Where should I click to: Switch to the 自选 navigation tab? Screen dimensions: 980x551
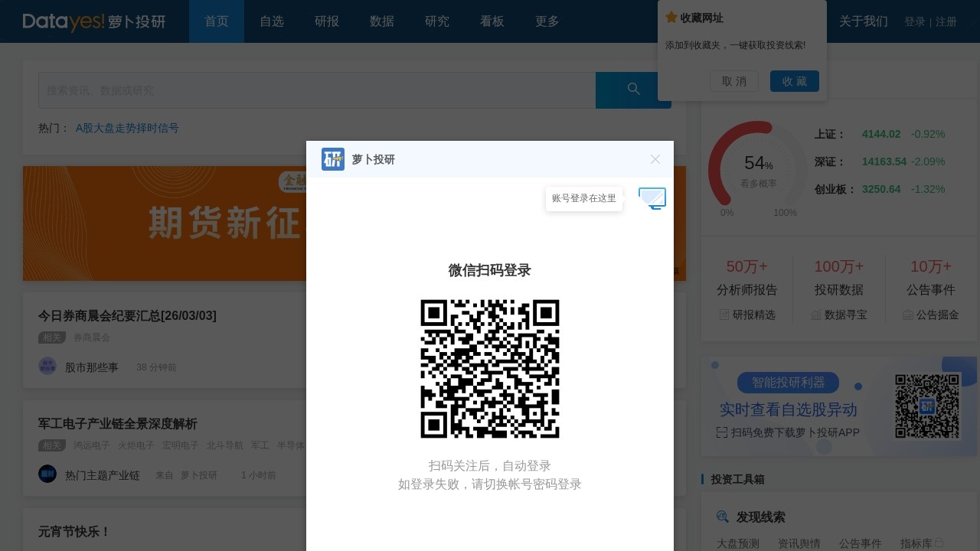click(272, 21)
